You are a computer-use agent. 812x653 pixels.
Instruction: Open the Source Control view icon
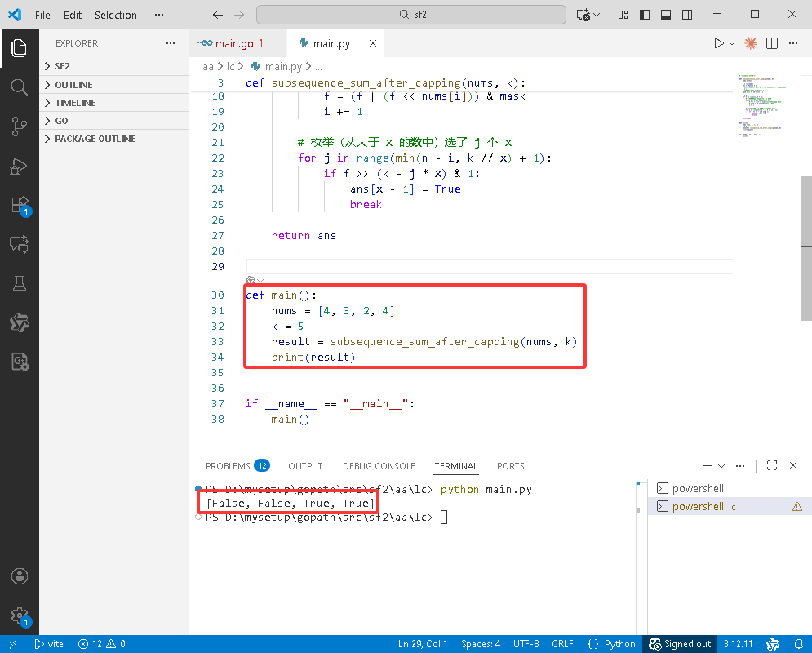click(19, 127)
